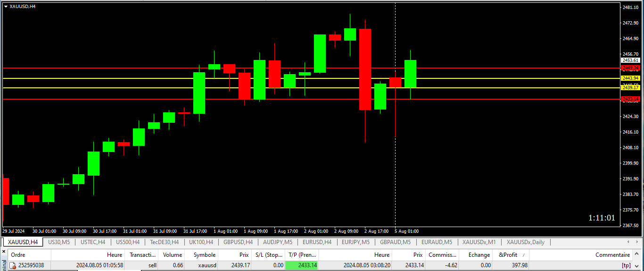
Task: Click the '2 Aug 17:00' time axis label
Action: click(376, 231)
